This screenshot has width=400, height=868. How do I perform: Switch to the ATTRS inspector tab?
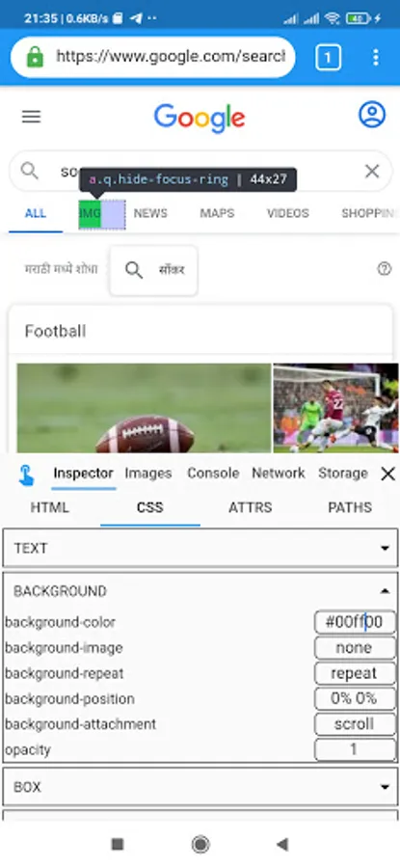250,507
